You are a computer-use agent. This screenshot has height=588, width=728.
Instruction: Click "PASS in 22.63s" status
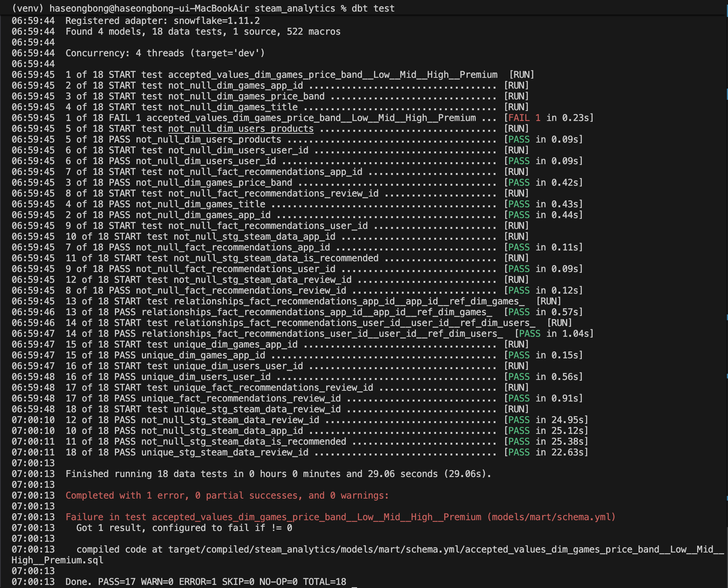click(x=546, y=452)
